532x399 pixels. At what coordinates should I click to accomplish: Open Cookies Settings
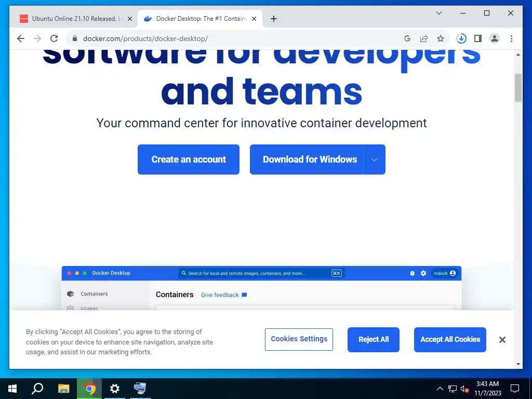tap(299, 339)
